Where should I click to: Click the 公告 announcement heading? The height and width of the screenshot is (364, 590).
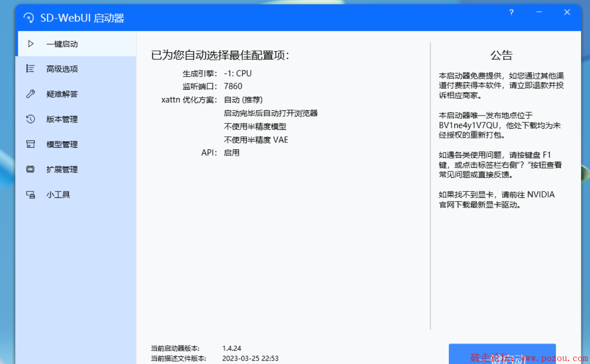click(x=501, y=55)
